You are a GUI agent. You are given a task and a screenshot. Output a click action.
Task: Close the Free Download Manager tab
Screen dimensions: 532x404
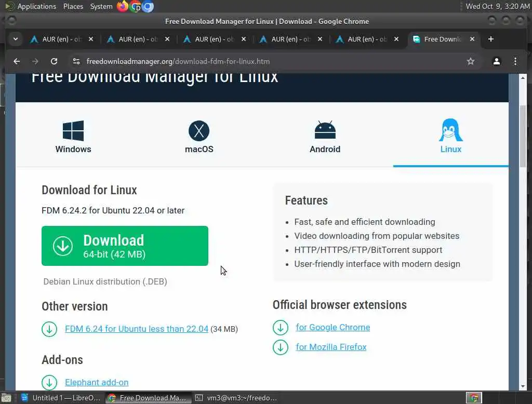(x=472, y=39)
